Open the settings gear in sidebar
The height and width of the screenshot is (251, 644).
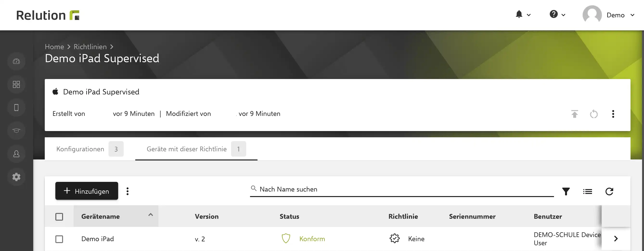(16, 177)
